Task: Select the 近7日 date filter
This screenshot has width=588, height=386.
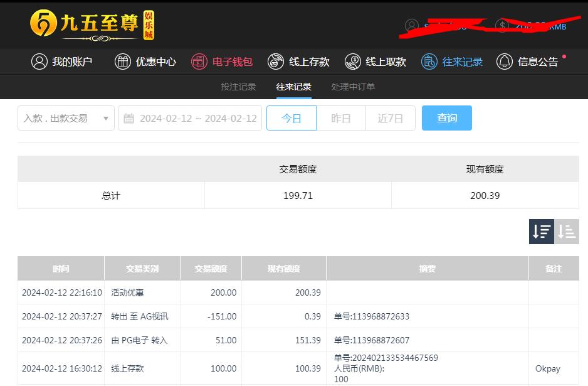Action: (x=391, y=118)
